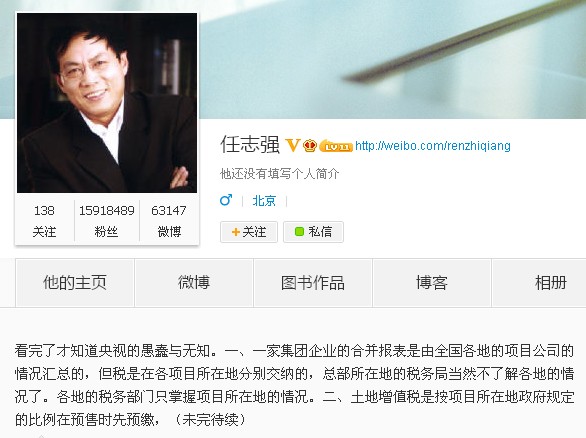View the 15918489 粉丝 followers count

[107, 221]
